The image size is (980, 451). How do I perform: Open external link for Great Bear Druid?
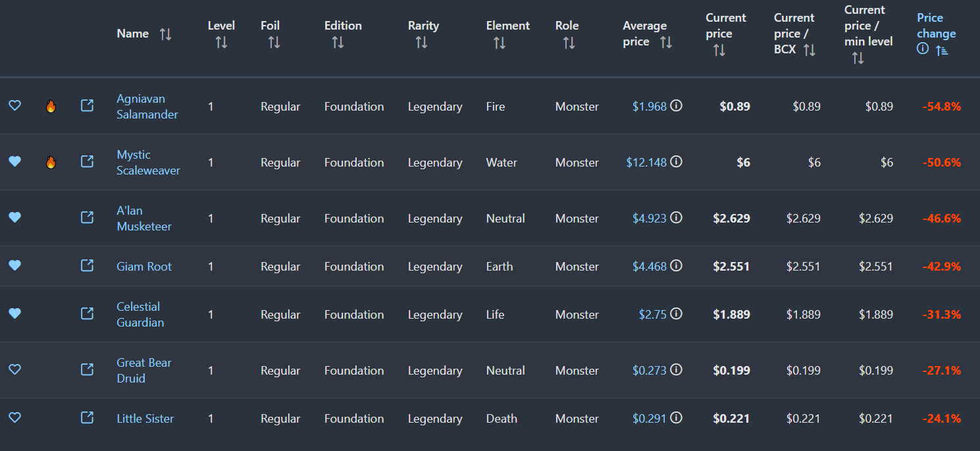(87, 369)
